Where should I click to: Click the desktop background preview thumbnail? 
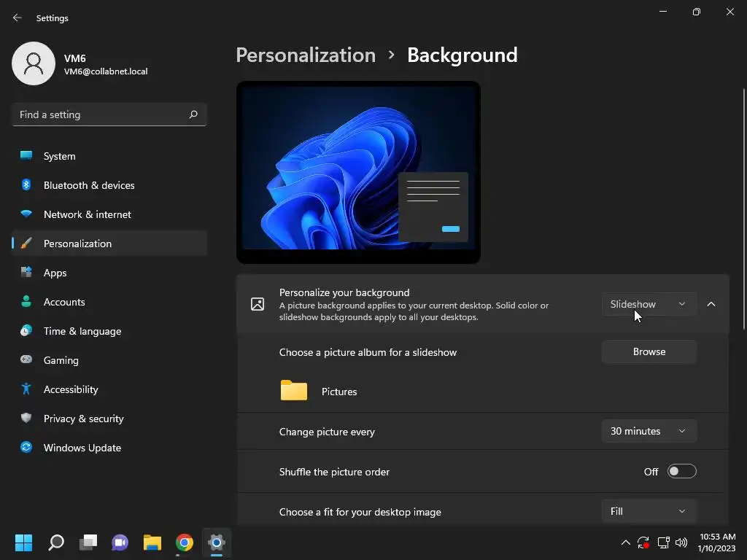click(358, 172)
